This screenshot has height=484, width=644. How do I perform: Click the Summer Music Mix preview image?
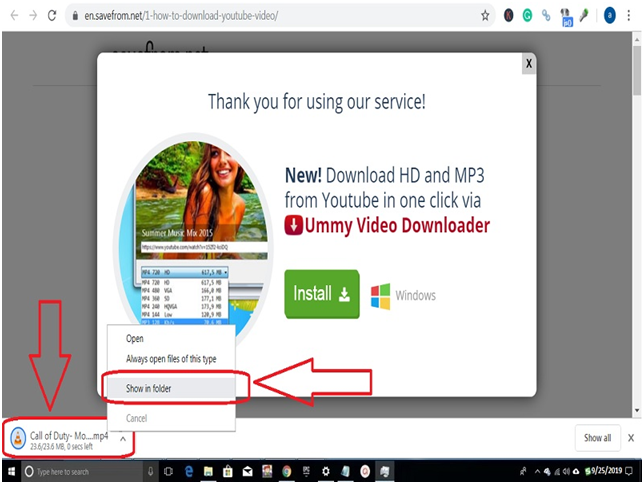pos(201,200)
